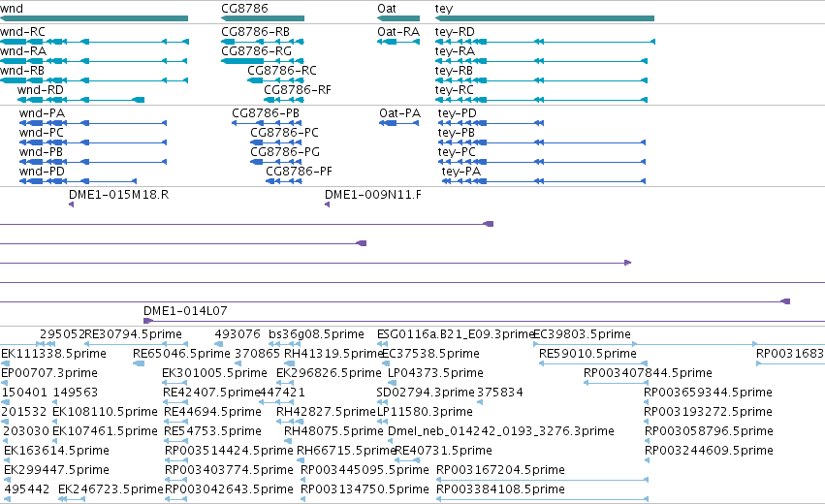Select RE40731.5prime EST label
The width and height of the screenshot is (825, 504).
[x=443, y=451]
